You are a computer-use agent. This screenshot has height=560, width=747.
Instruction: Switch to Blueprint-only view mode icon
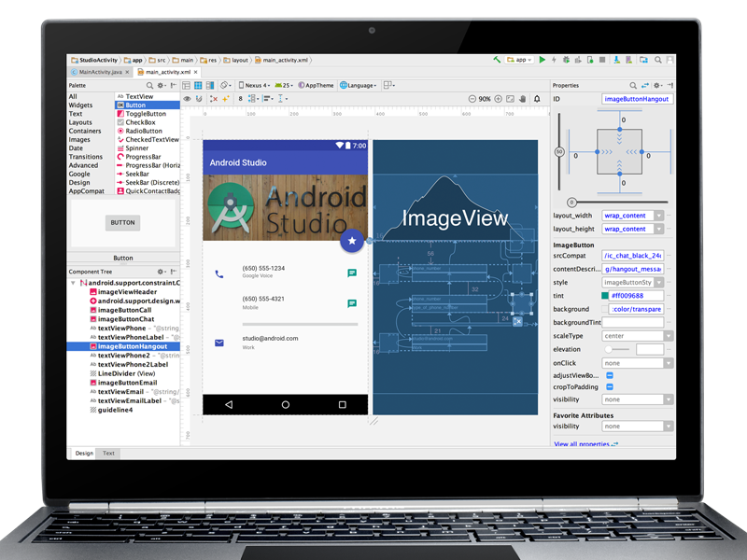point(198,85)
